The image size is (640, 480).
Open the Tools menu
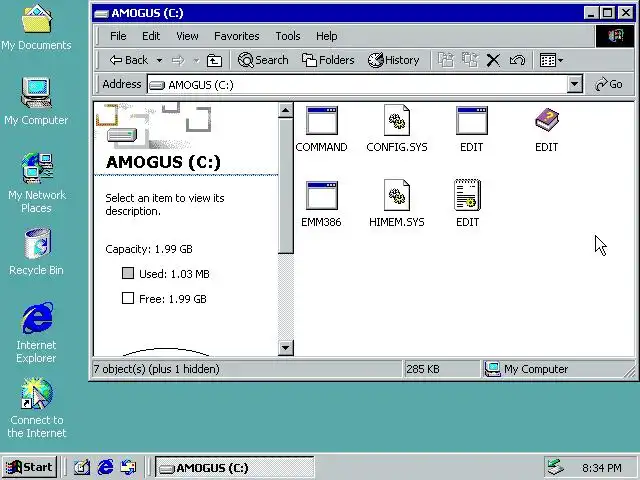pyautogui.click(x=288, y=36)
